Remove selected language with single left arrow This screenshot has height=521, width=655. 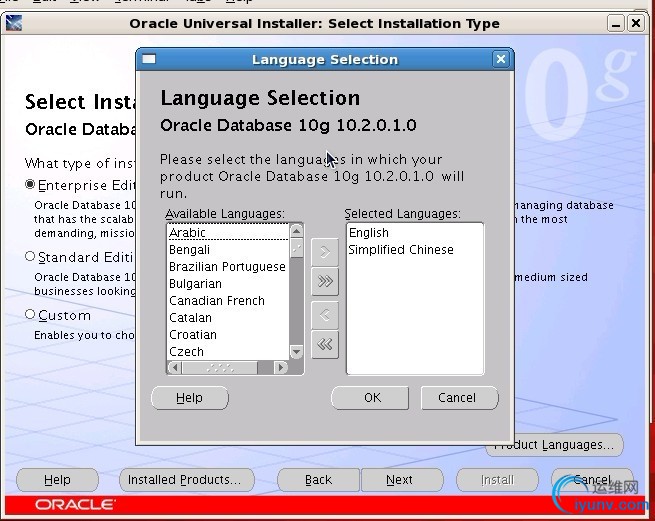tap(325, 315)
